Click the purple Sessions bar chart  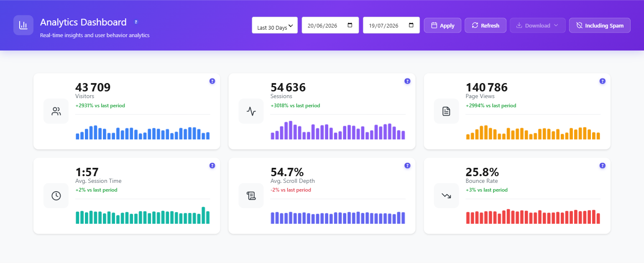click(x=338, y=130)
